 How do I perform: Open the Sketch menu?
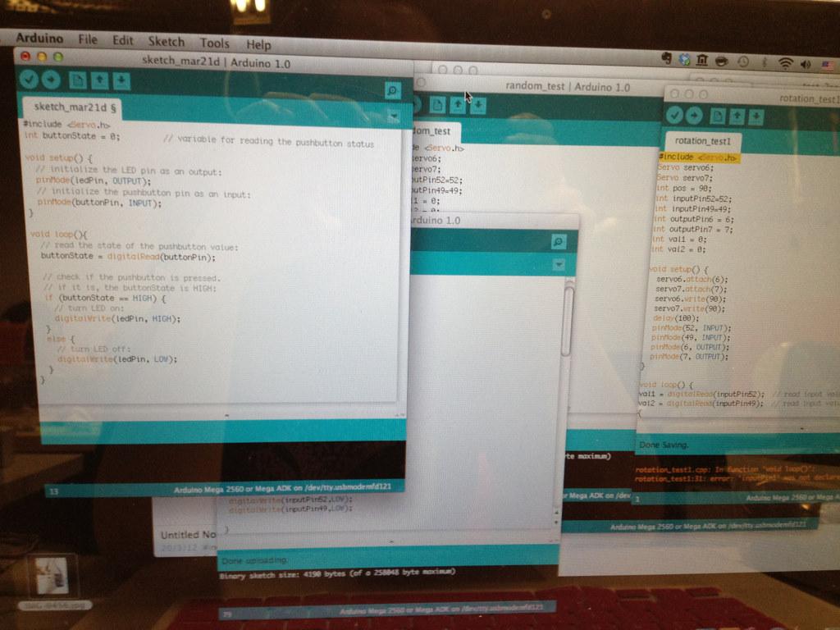pyautogui.click(x=166, y=41)
